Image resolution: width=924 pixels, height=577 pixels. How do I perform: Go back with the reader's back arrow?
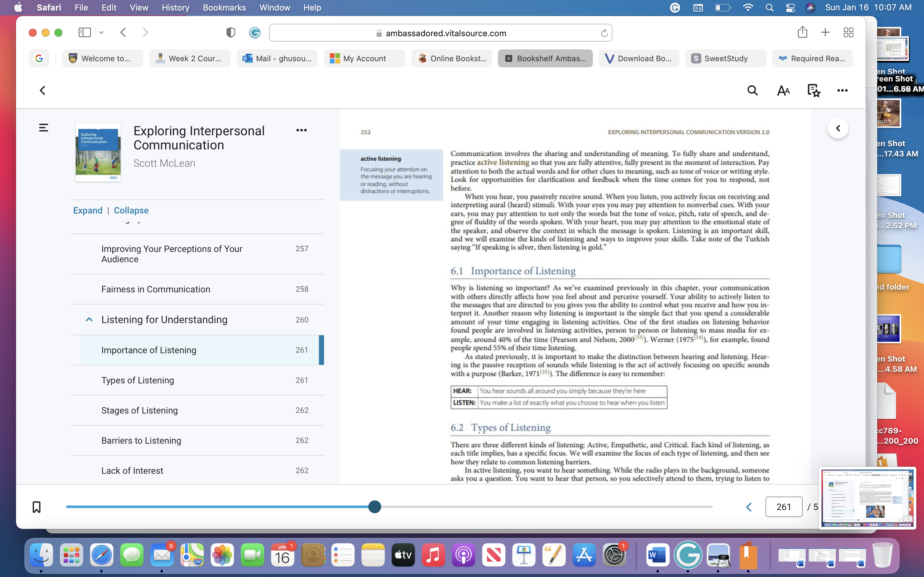[x=42, y=90]
